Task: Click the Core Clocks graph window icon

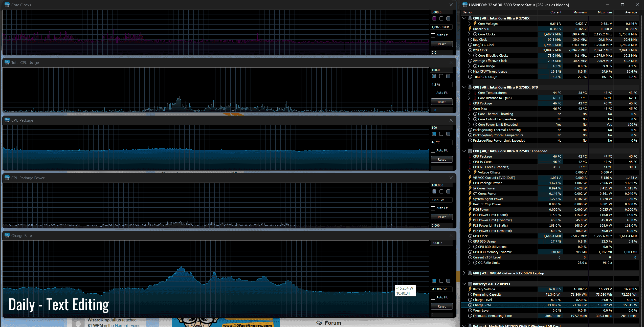Action: pos(7,5)
